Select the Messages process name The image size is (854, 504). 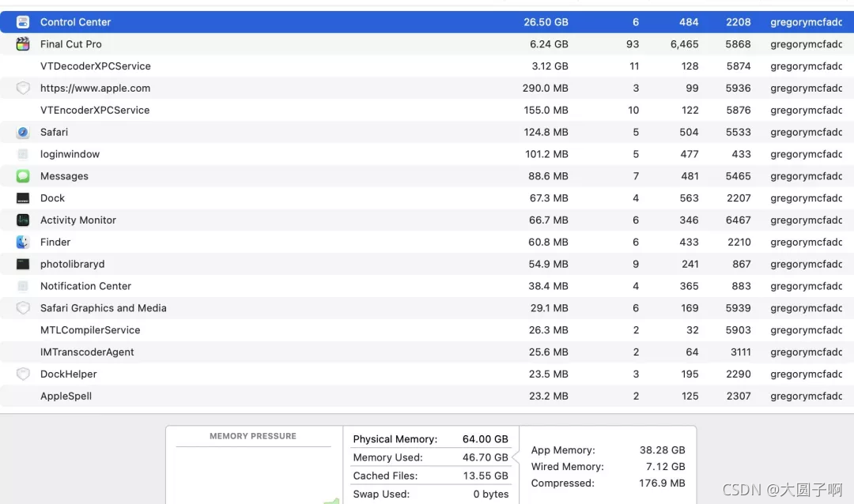point(64,176)
